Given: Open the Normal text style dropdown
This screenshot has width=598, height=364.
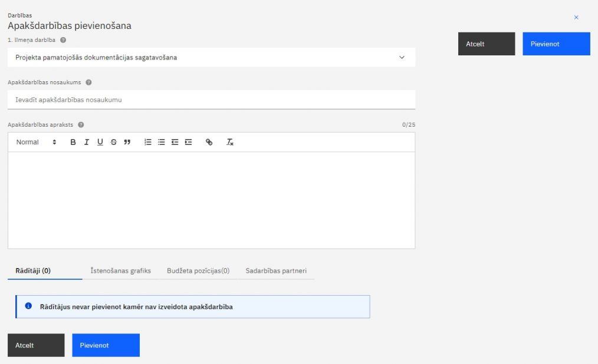Looking at the screenshot, I should [36, 142].
